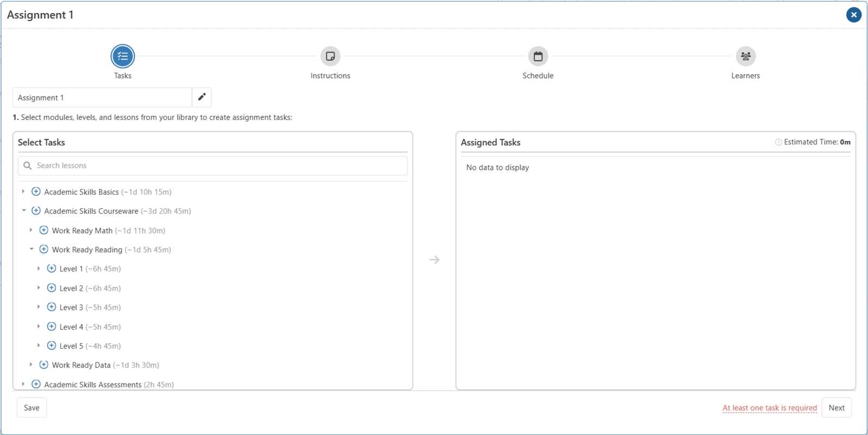Select 'Academic Skills Assessments' row text

[x=93, y=385]
